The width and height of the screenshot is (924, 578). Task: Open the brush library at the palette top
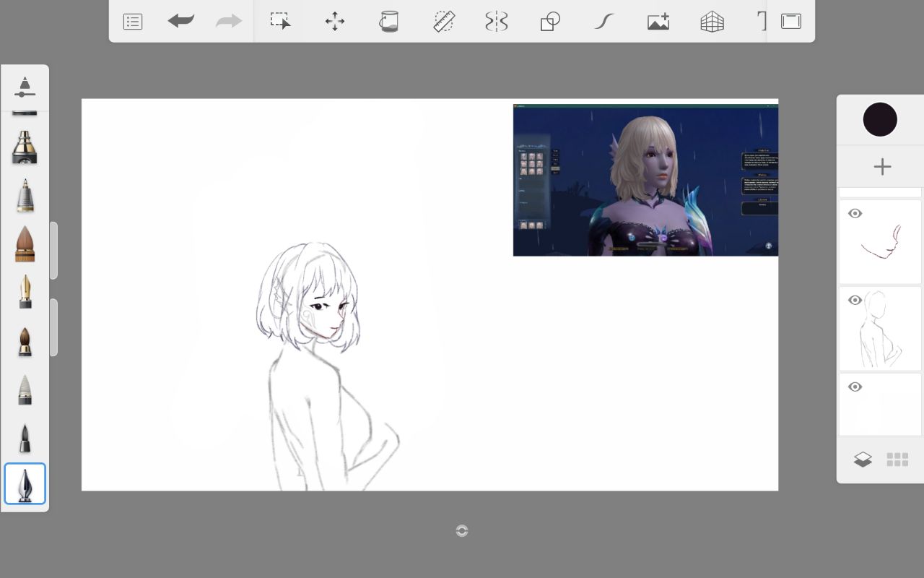tap(25, 86)
